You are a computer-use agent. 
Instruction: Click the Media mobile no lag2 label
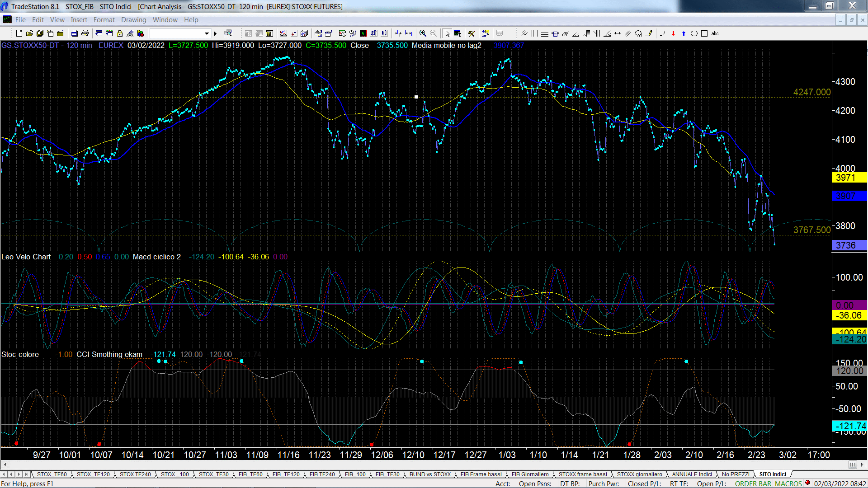point(447,46)
